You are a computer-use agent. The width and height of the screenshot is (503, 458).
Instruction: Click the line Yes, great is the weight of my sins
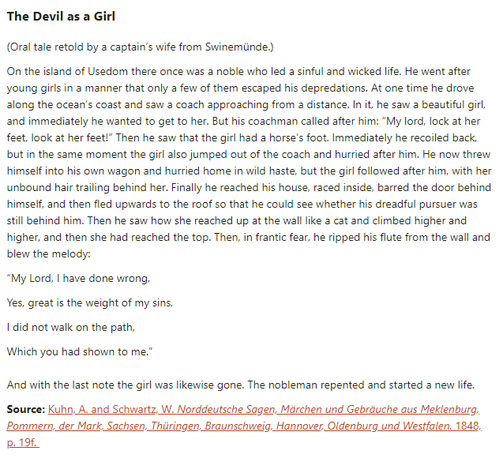click(90, 303)
